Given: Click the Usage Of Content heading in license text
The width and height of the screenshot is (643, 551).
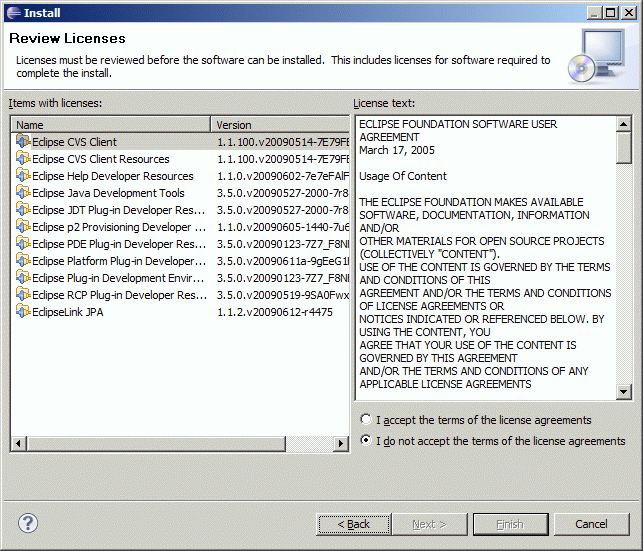Looking at the screenshot, I should (403, 176).
